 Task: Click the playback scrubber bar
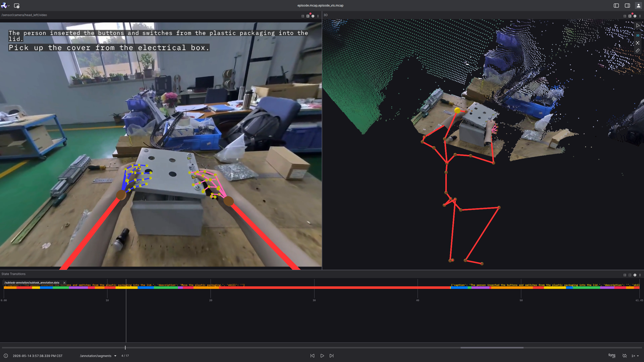322,348
